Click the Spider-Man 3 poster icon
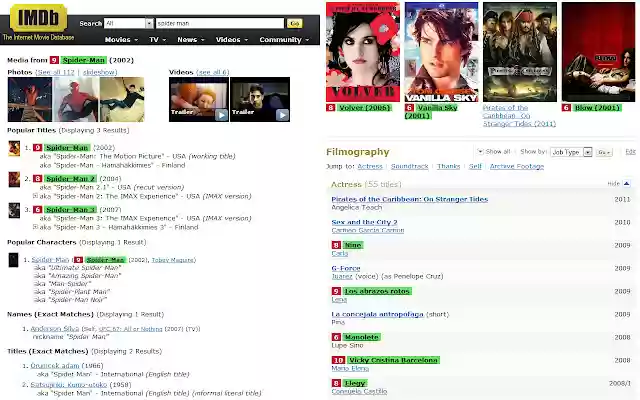The height and width of the screenshot is (400, 640). (x=14, y=210)
